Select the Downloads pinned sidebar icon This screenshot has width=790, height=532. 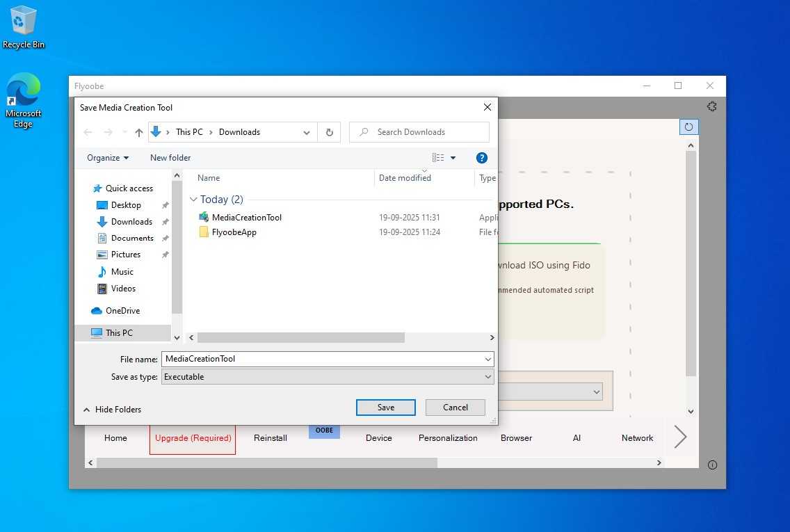pyautogui.click(x=102, y=222)
